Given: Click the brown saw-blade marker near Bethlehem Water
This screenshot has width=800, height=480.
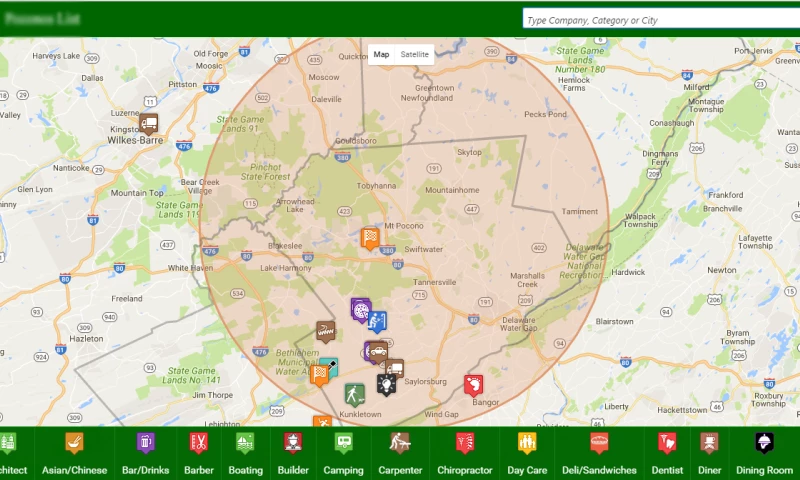Looking at the screenshot, I should click(326, 332).
